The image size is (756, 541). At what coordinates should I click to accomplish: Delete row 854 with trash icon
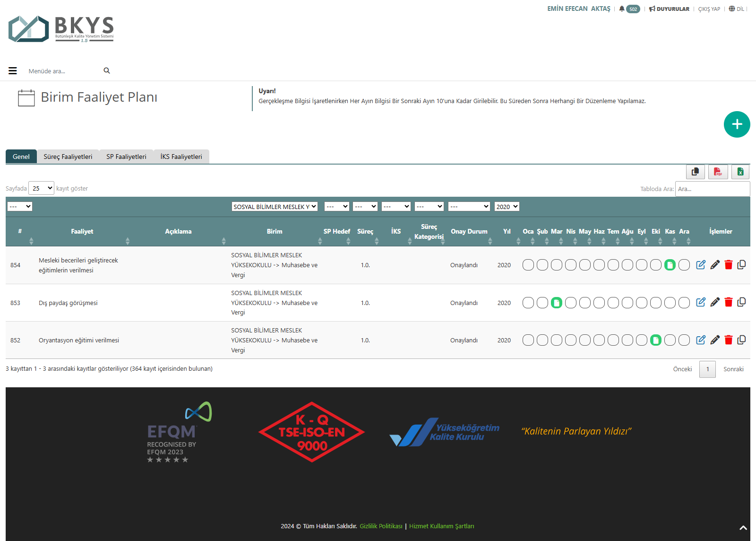tap(728, 265)
